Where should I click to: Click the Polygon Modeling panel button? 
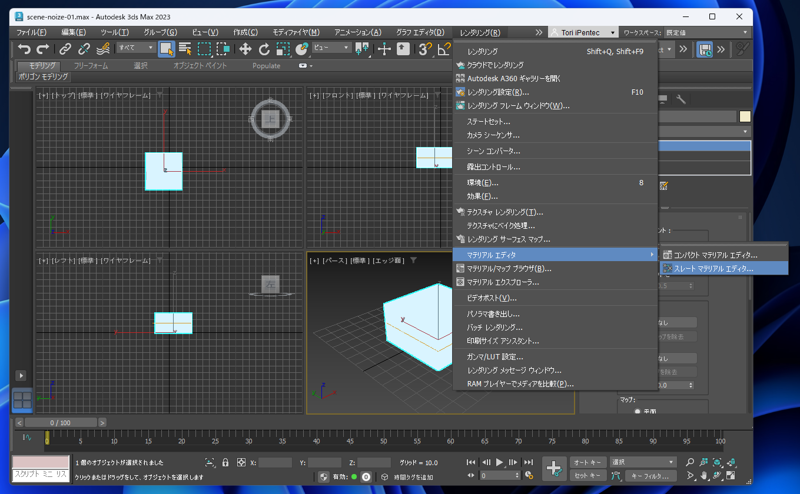(43, 77)
